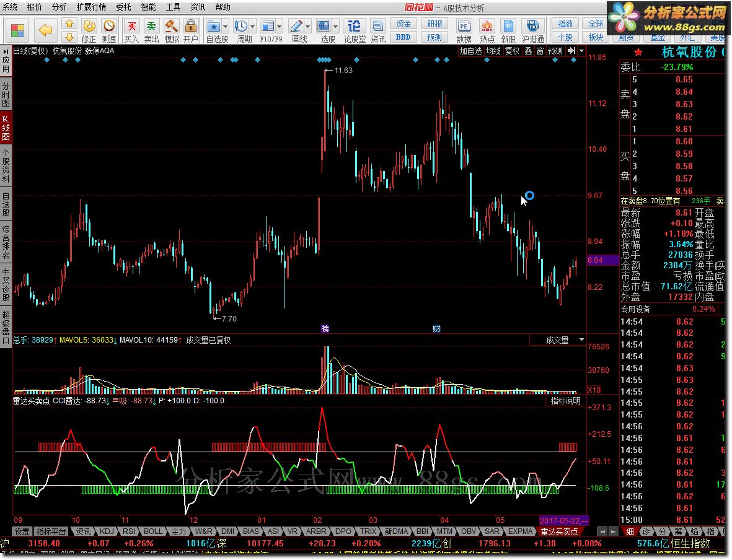Open the 智能 menu
Screen dimensions: 732x560
(x=148, y=7)
